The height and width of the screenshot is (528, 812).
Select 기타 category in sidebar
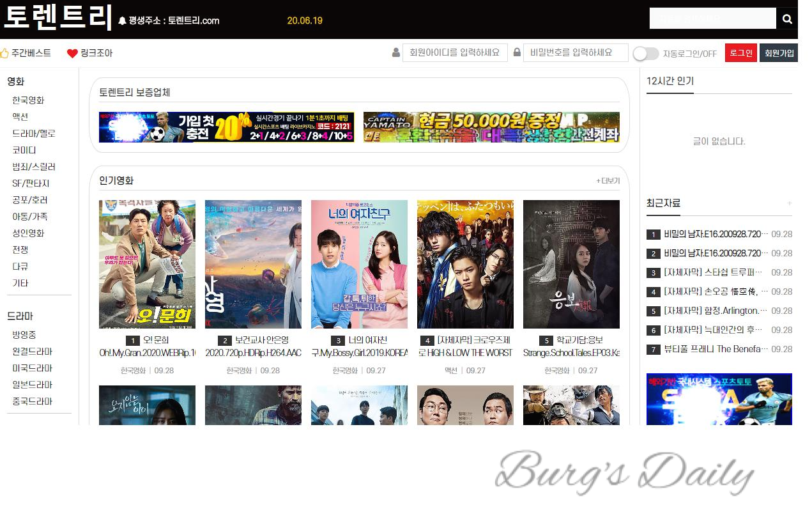tap(20, 283)
